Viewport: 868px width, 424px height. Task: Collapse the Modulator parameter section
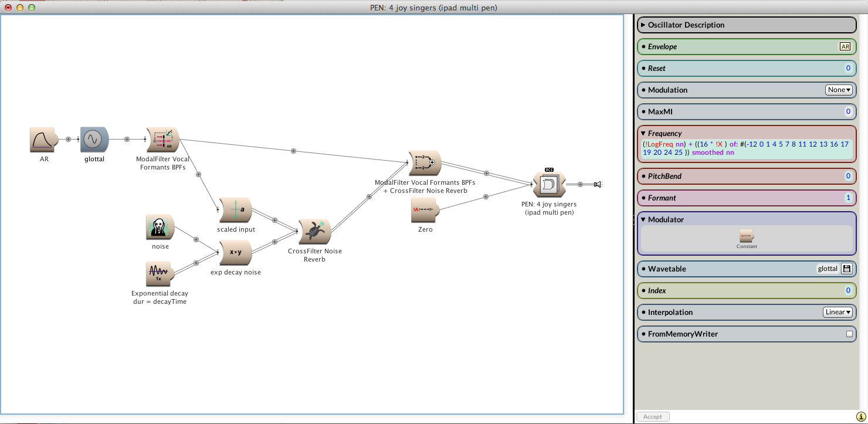[x=643, y=219]
